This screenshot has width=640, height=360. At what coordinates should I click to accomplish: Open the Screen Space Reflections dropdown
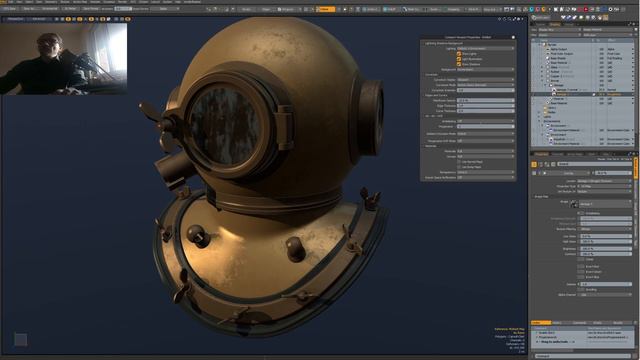486,178
